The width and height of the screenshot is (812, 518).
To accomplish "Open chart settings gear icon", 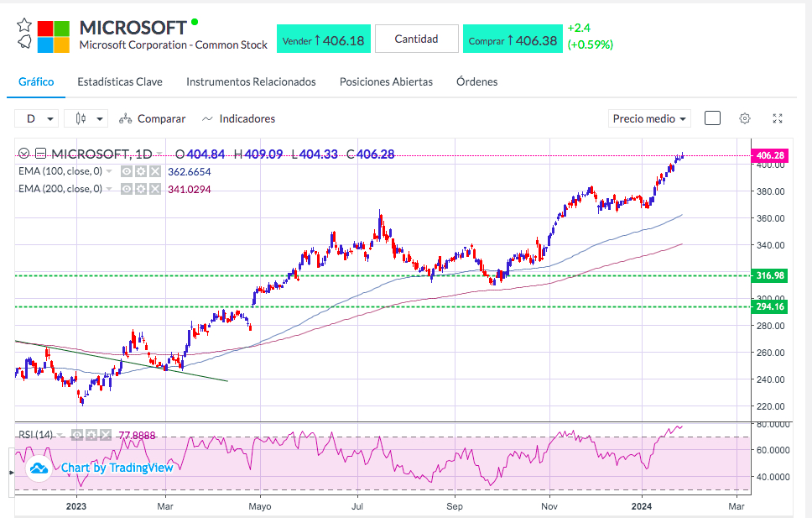I will coord(745,118).
